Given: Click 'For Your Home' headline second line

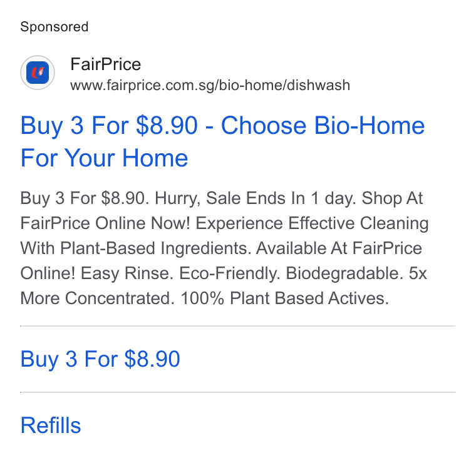Looking at the screenshot, I should coord(104,158).
